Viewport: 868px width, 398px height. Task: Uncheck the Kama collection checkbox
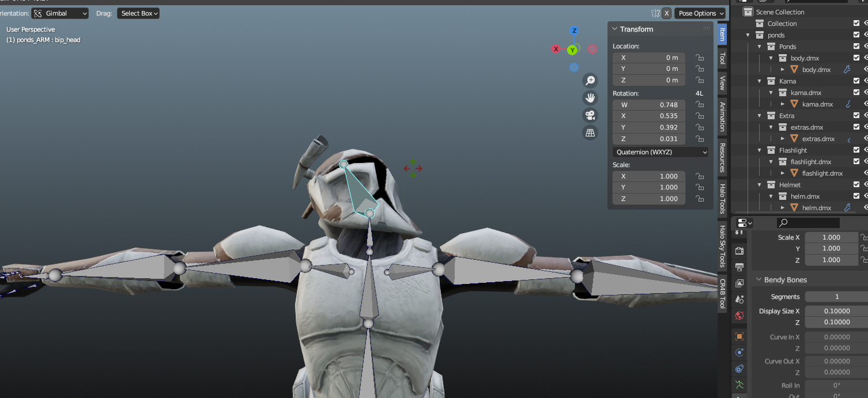pos(856,81)
